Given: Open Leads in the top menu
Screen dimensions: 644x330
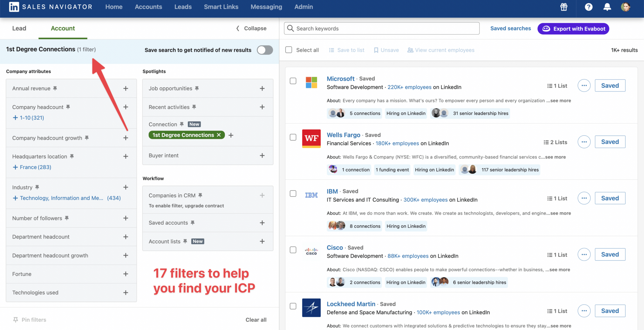Looking at the screenshot, I should coord(183,7).
